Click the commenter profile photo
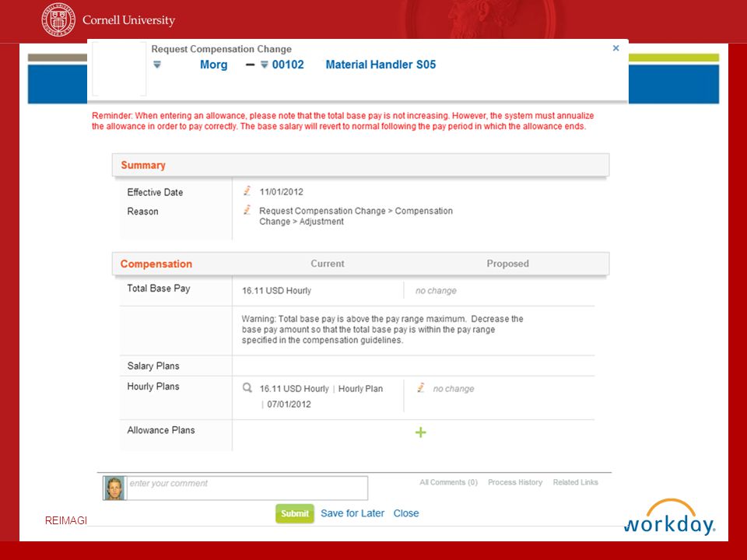This screenshot has height=560, width=747. (114, 488)
